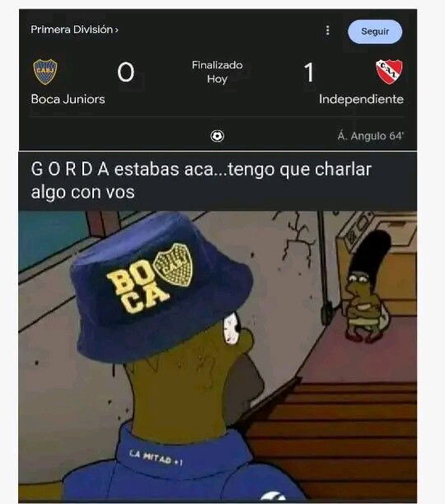
Task: Click Independiente score one
Action: point(309,72)
